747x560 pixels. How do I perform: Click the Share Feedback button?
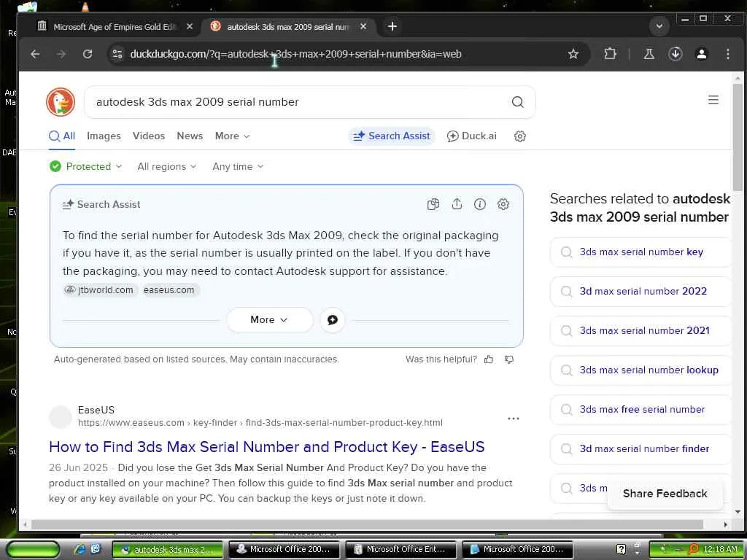665,494
